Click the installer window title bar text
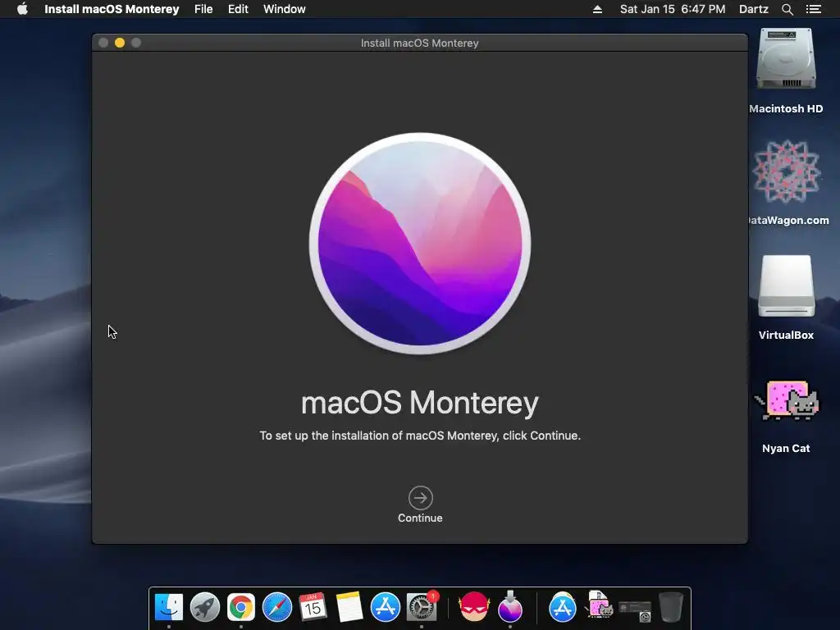The image size is (840, 630). [419, 43]
